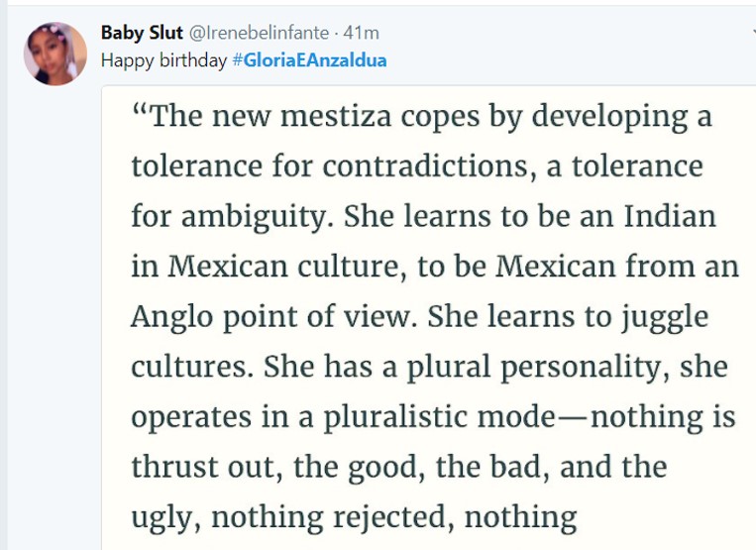Open the attached quote image
Viewport: 756px width, 550px height.
click(x=428, y=317)
